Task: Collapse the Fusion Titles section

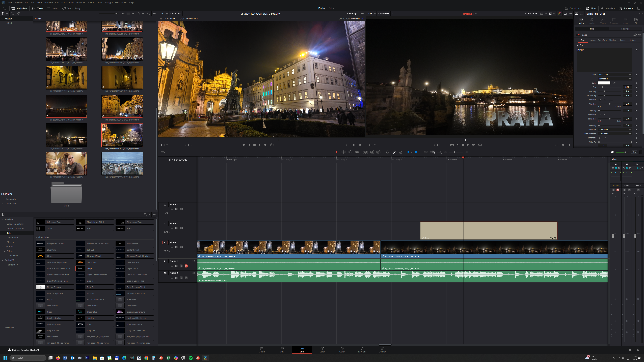Action: (153, 237)
